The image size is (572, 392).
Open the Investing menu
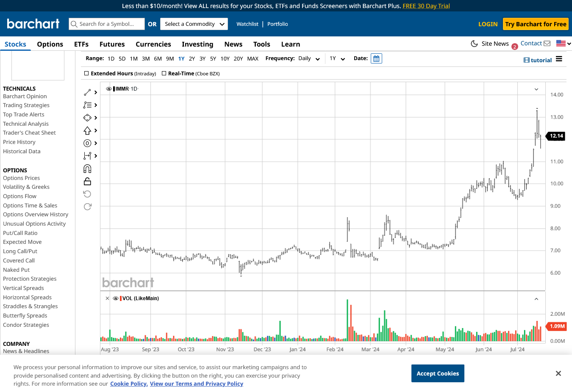coord(197,44)
